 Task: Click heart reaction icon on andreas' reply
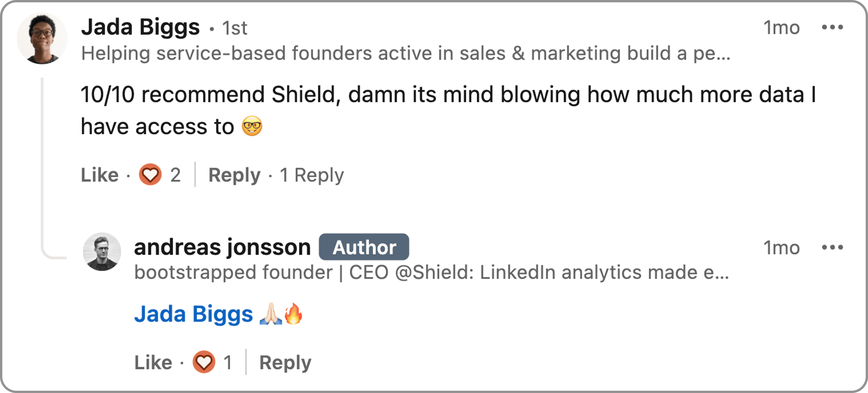pos(204,362)
